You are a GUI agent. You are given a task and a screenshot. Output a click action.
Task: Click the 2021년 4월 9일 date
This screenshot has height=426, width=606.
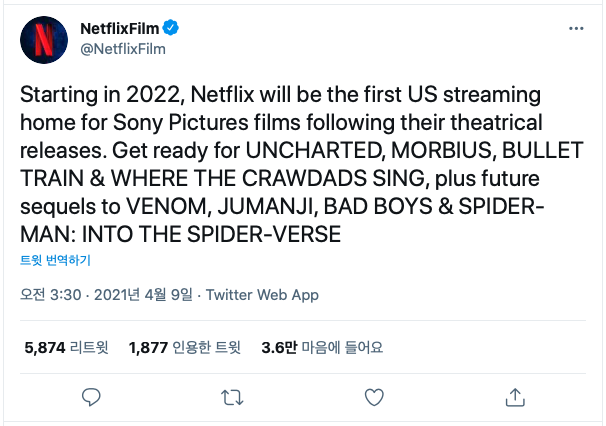click(x=143, y=295)
